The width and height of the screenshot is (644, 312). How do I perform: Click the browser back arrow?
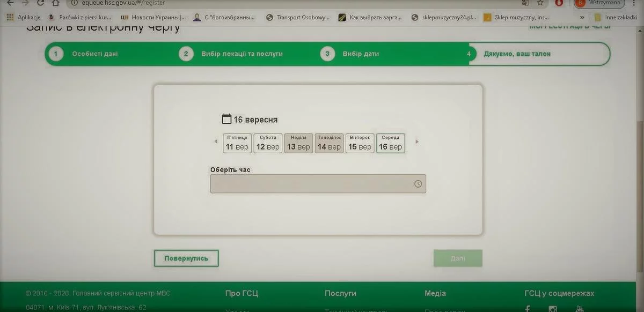click(10, 3)
